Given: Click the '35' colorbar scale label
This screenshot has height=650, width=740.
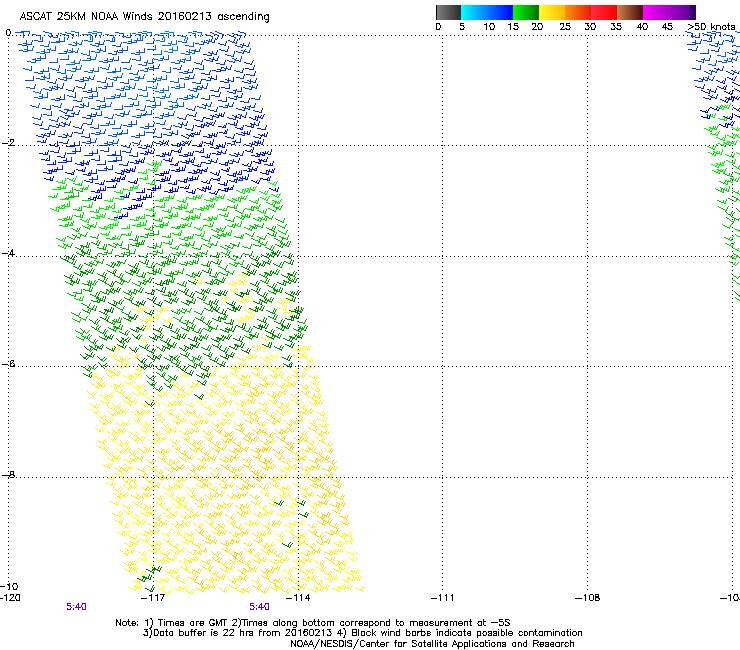Looking at the screenshot, I should 616,27.
